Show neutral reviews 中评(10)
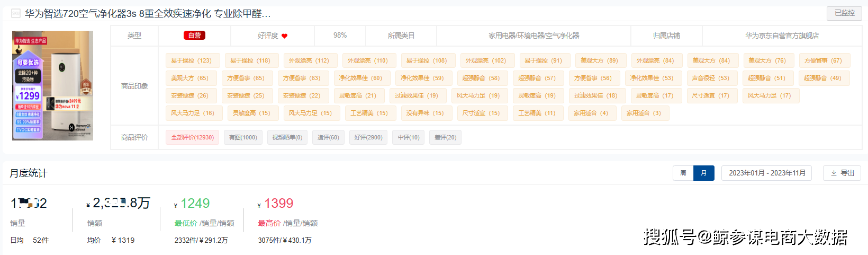Viewport: 868px width, 255px height. [409, 137]
